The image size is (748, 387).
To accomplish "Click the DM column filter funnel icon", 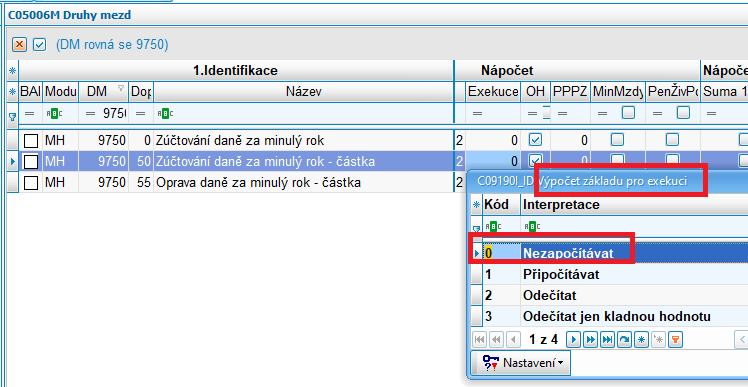I will 121,88.
